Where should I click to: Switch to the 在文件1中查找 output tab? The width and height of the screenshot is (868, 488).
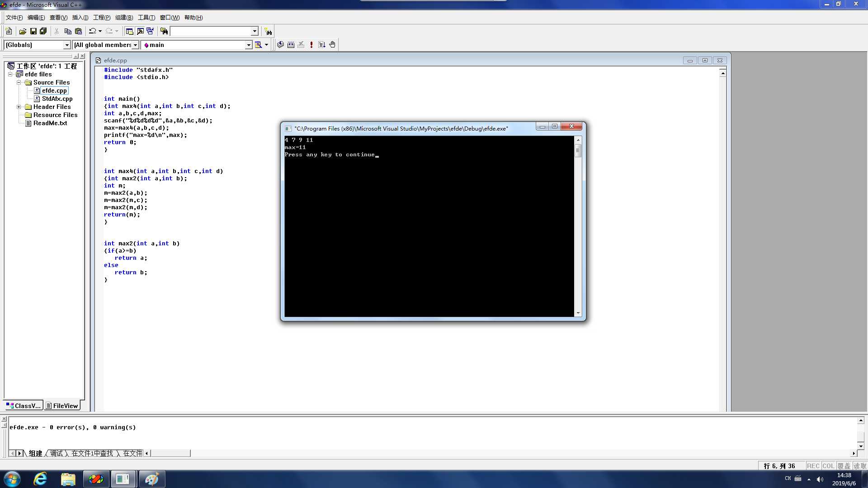pyautogui.click(x=92, y=453)
